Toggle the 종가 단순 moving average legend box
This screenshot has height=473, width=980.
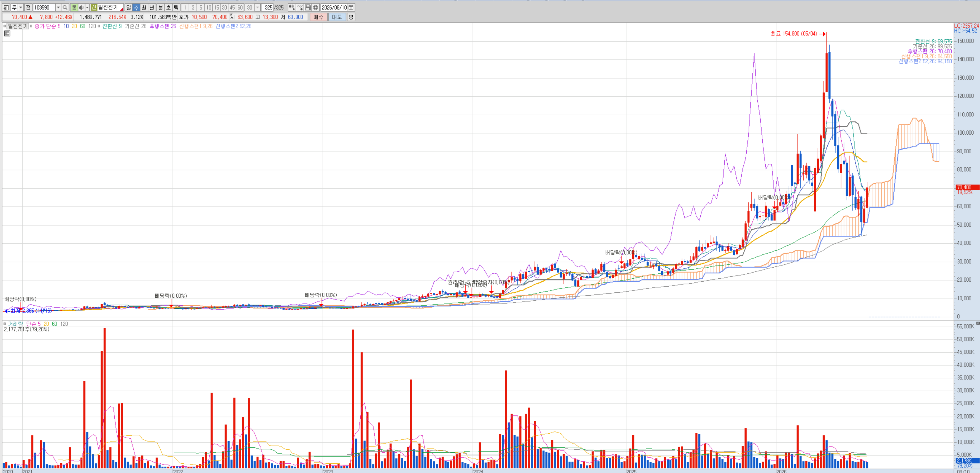[x=32, y=26]
